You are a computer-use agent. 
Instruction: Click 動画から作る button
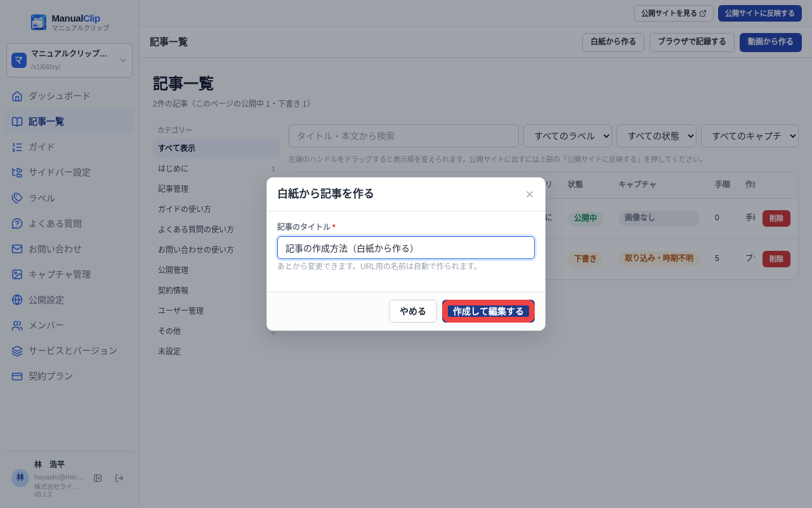[771, 43]
